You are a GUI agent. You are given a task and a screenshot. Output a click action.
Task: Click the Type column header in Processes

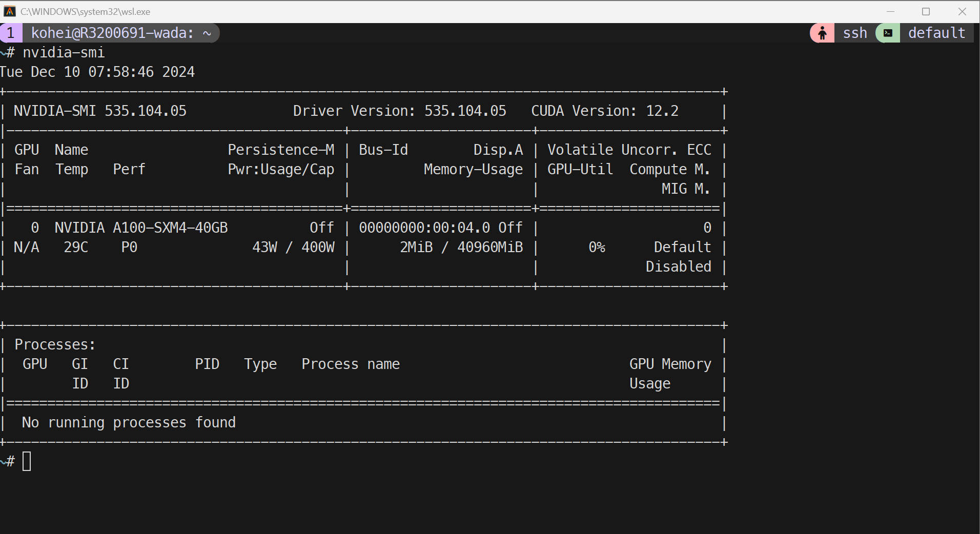coord(260,364)
